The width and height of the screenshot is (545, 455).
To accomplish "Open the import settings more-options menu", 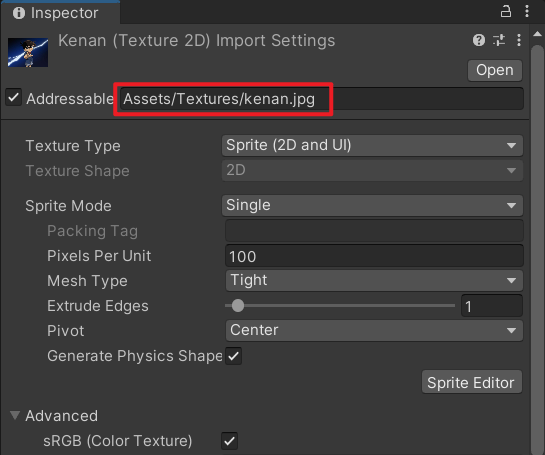I will coord(519,40).
